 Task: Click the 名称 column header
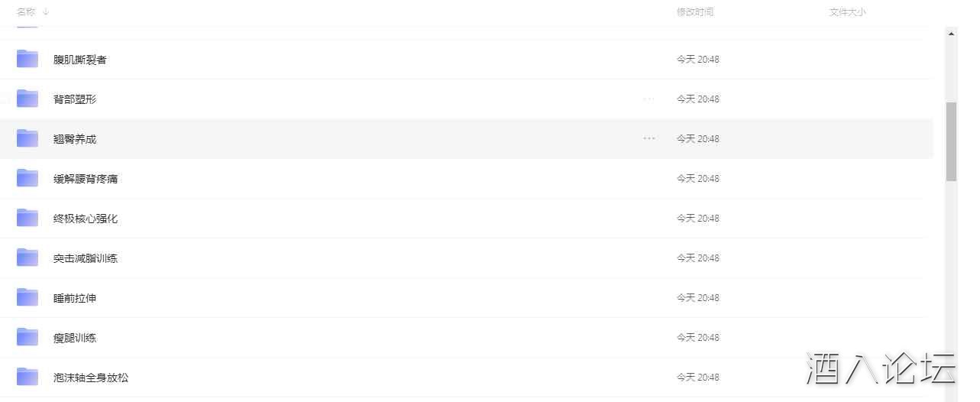(x=26, y=11)
